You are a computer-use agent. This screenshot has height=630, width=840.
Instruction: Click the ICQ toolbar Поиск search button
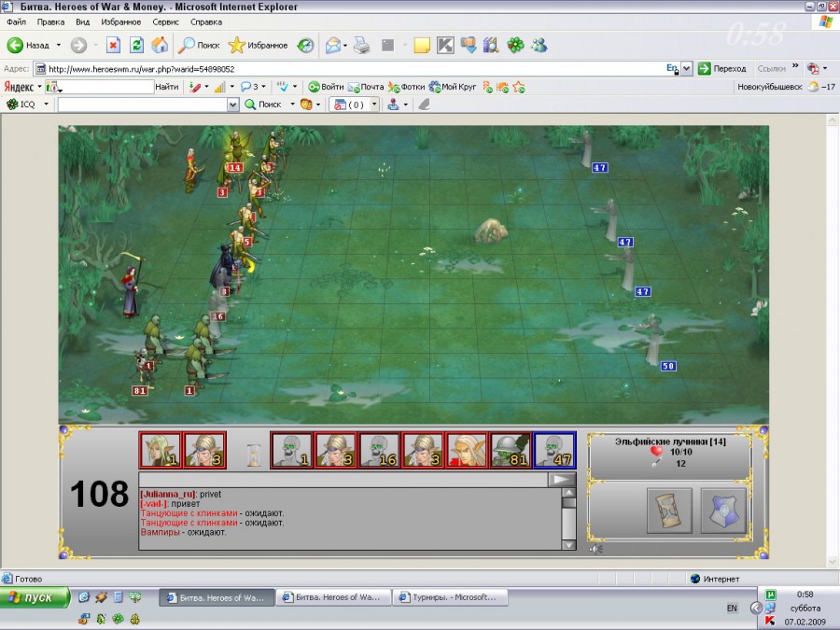[x=263, y=105]
